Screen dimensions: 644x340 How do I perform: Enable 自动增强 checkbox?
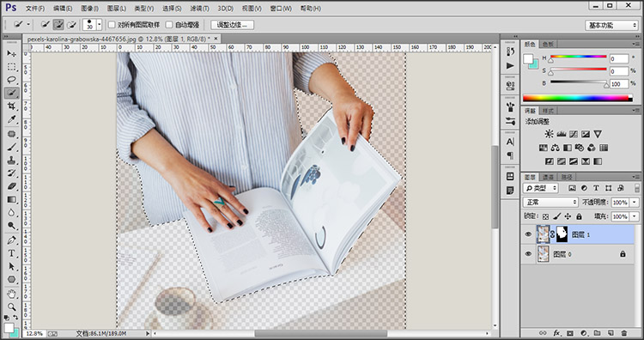click(x=169, y=25)
